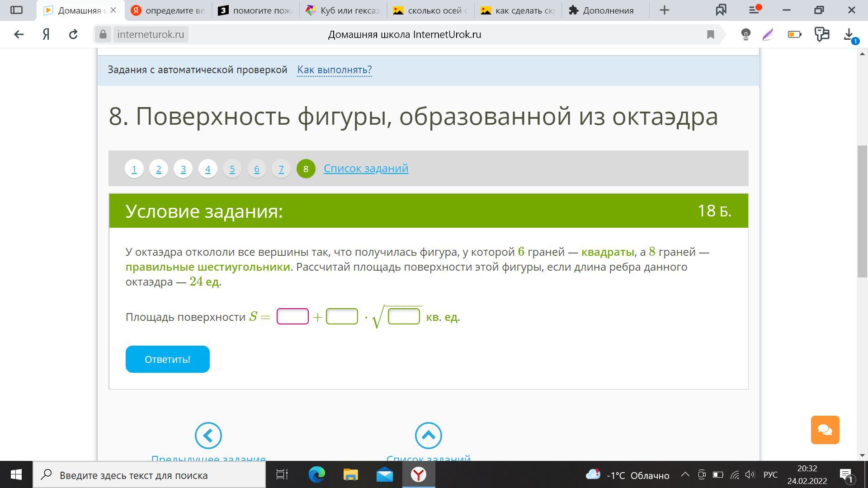868x488 pixels.
Task: Open bookmarks collection dropdown
Action: [721, 10]
